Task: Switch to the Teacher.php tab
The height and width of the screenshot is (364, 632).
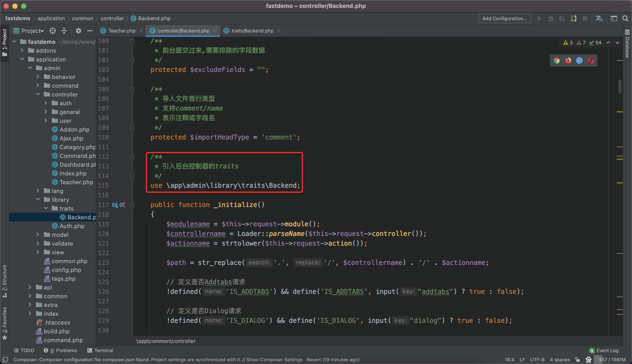Action: (x=122, y=31)
